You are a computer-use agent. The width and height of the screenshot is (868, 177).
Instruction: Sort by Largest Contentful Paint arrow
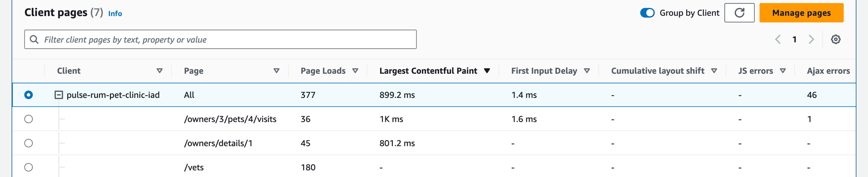point(487,71)
